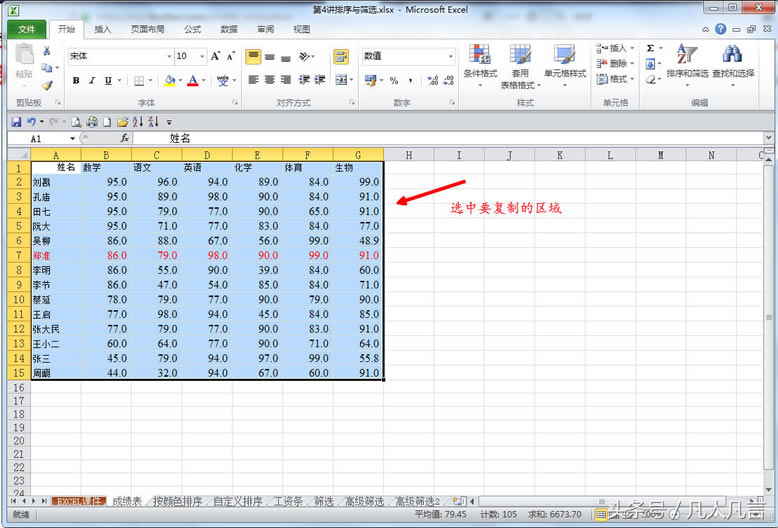Click the 文件 File button
The height and width of the screenshot is (528, 778).
tap(25, 30)
